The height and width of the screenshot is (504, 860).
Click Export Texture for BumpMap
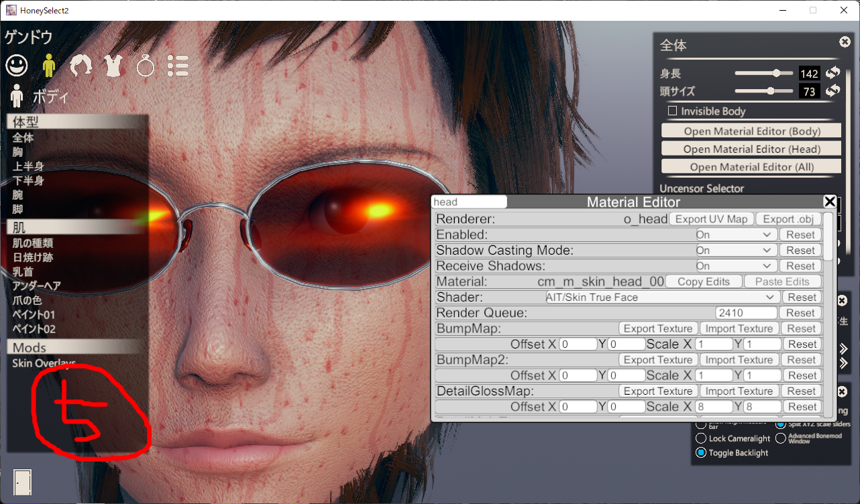(657, 328)
